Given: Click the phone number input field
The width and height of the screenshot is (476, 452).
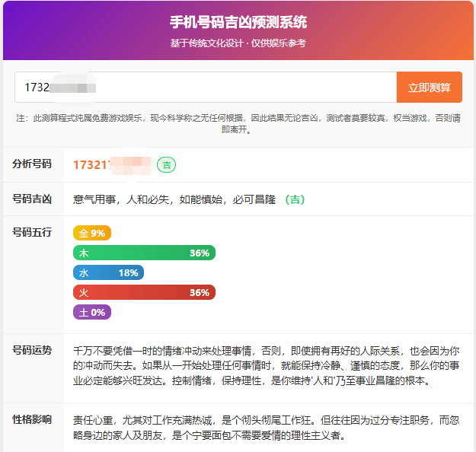Looking at the screenshot, I should tap(206, 87).
